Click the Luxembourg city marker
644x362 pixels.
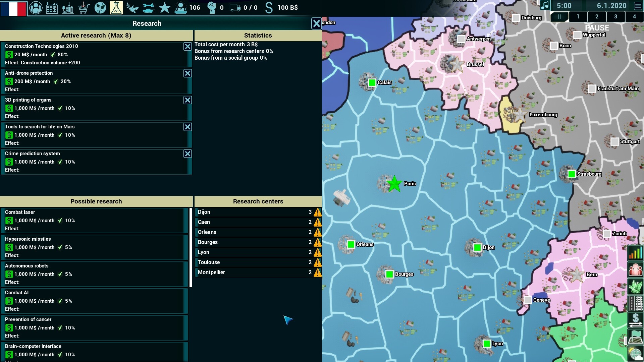point(520,115)
